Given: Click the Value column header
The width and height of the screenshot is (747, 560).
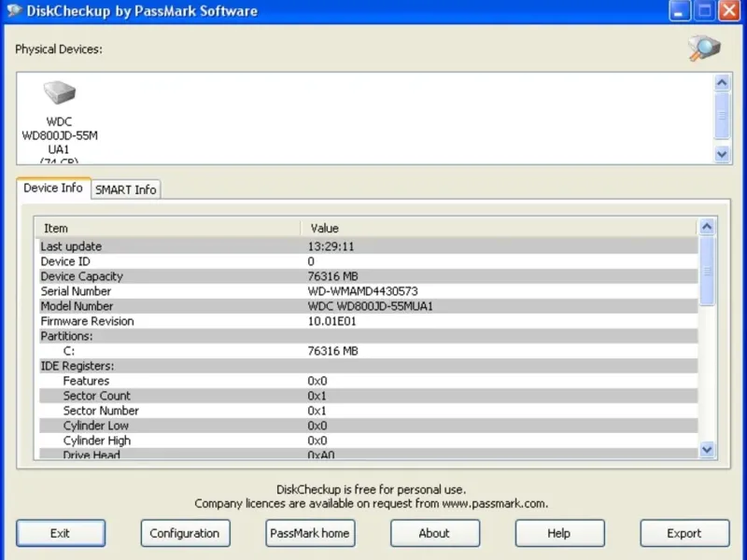Looking at the screenshot, I should (x=500, y=228).
